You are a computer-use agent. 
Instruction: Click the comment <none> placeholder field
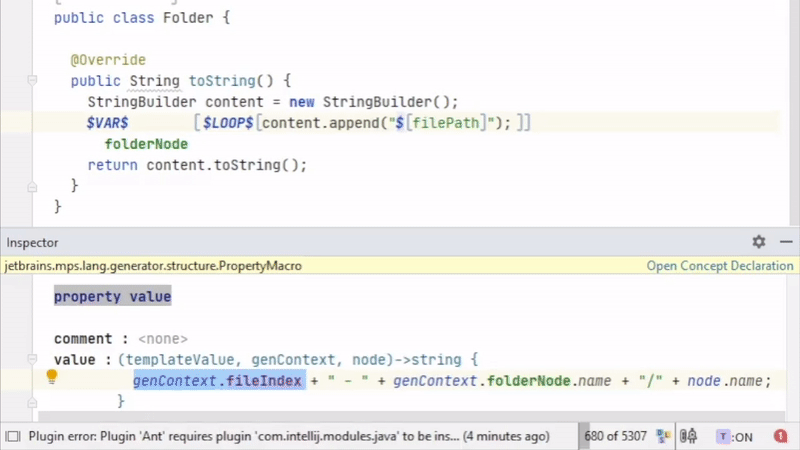pos(163,339)
